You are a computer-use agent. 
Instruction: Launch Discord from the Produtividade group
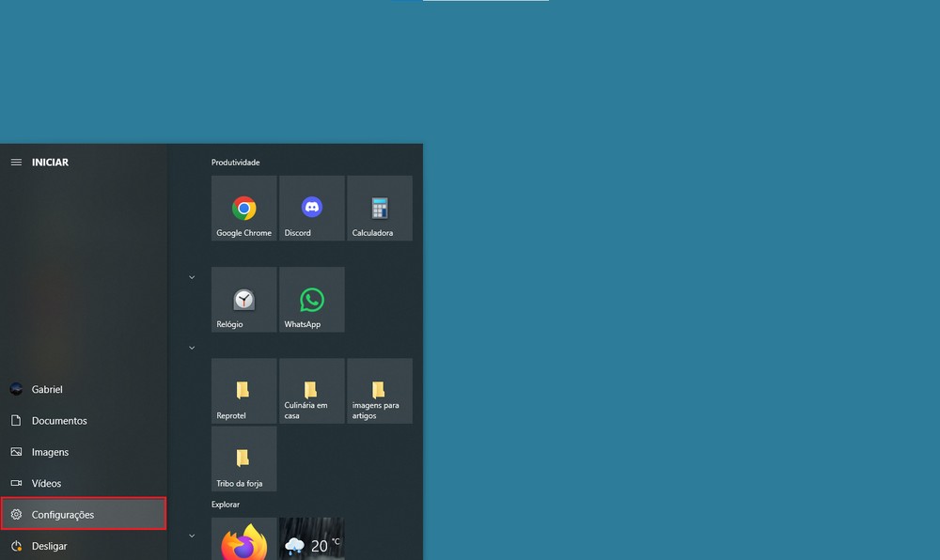click(x=311, y=208)
